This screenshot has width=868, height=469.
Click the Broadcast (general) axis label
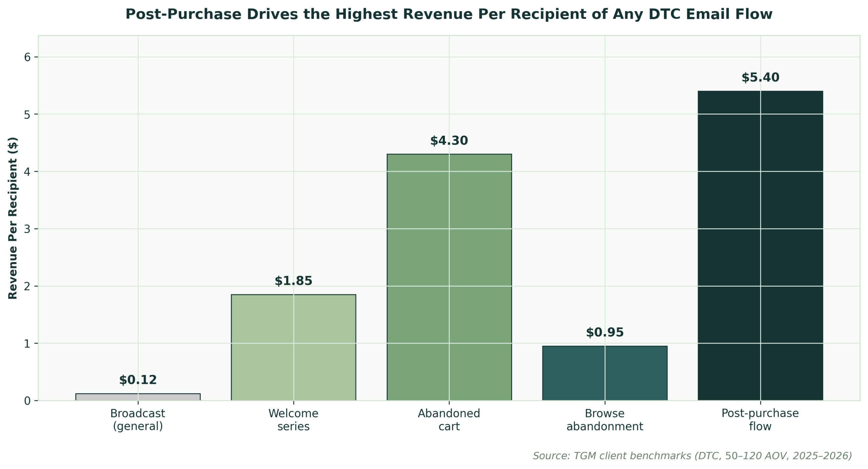138,420
